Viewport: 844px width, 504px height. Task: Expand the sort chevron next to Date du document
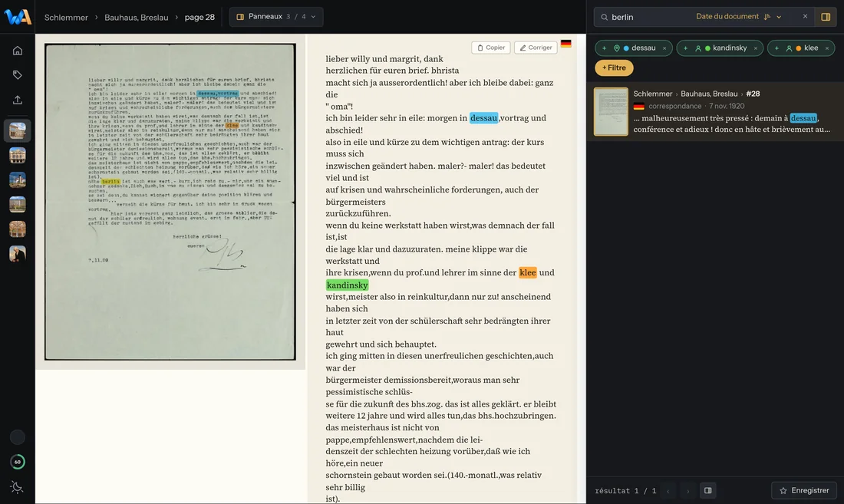pyautogui.click(x=779, y=17)
